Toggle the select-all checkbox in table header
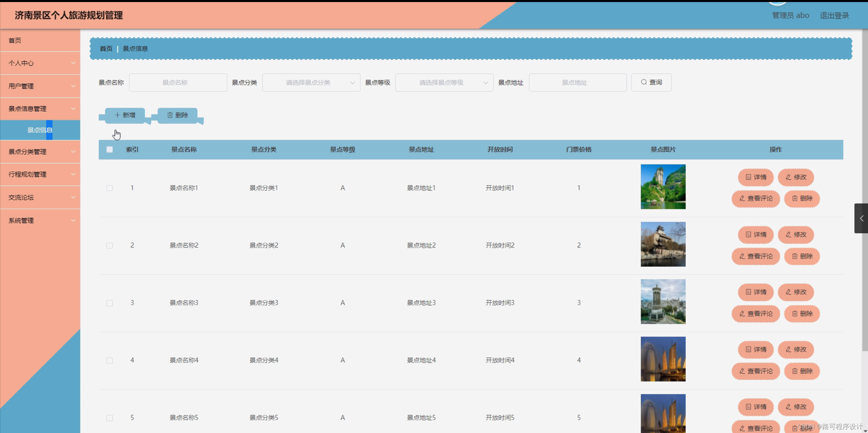Image resolution: width=868 pixels, height=433 pixels. [x=110, y=150]
